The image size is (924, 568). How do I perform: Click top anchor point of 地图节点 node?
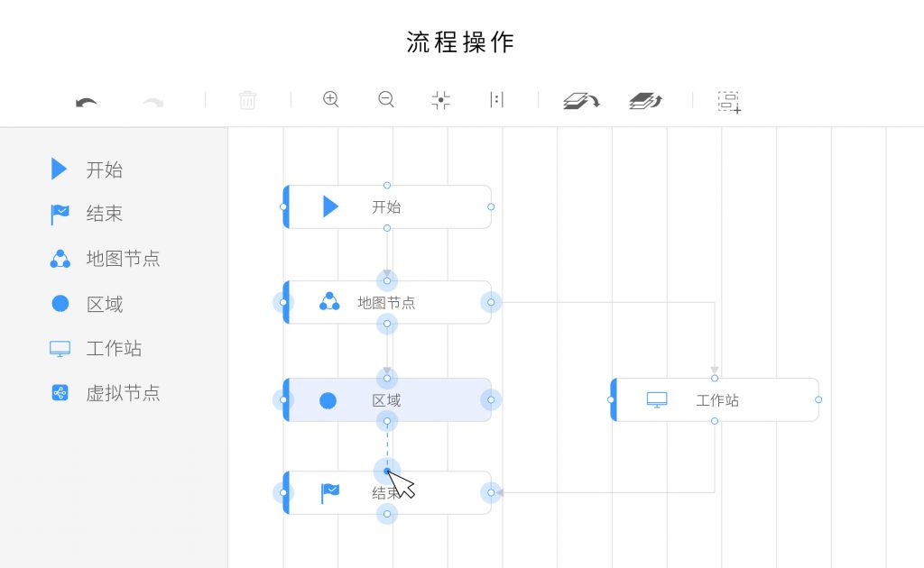(387, 280)
